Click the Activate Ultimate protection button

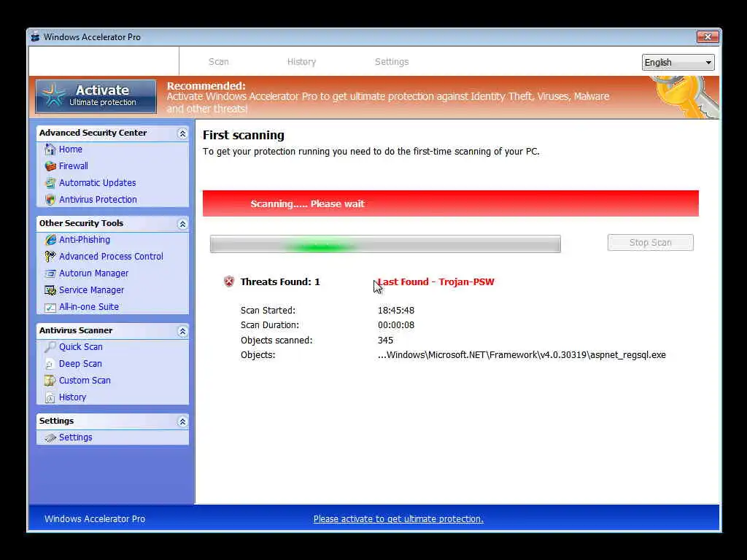click(96, 96)
